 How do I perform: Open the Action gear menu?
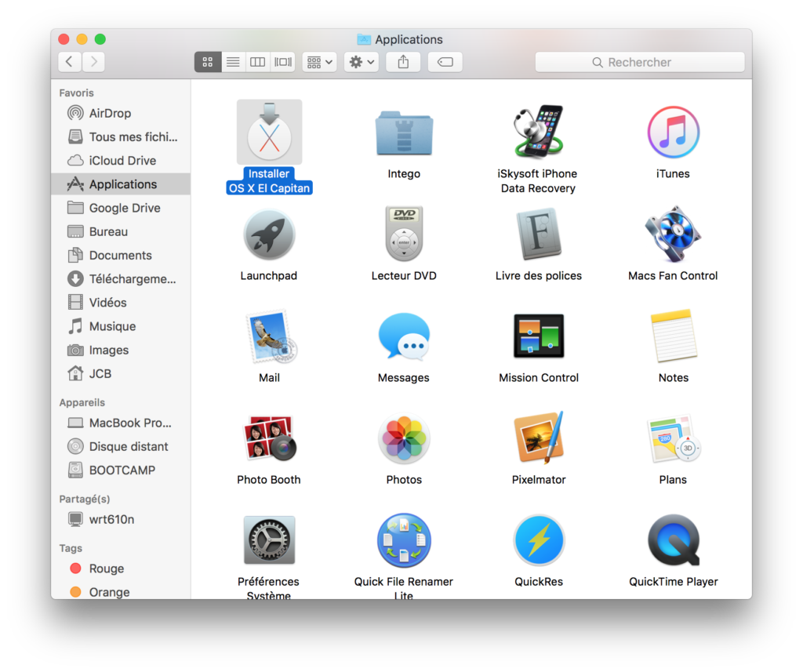click(x=361, y=62)
